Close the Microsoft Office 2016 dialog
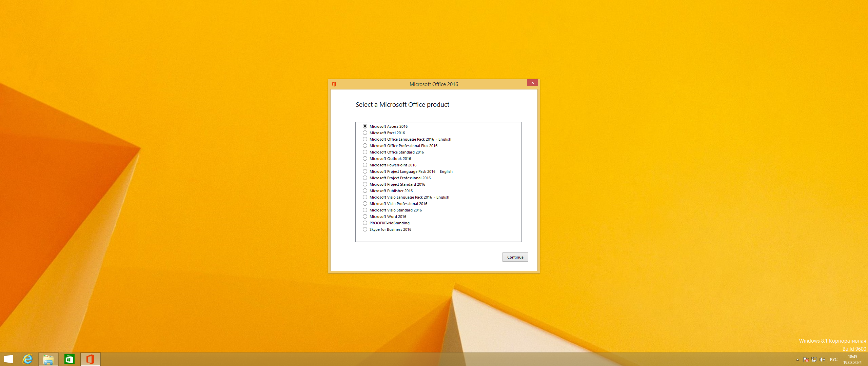 [x=532, y=83]
